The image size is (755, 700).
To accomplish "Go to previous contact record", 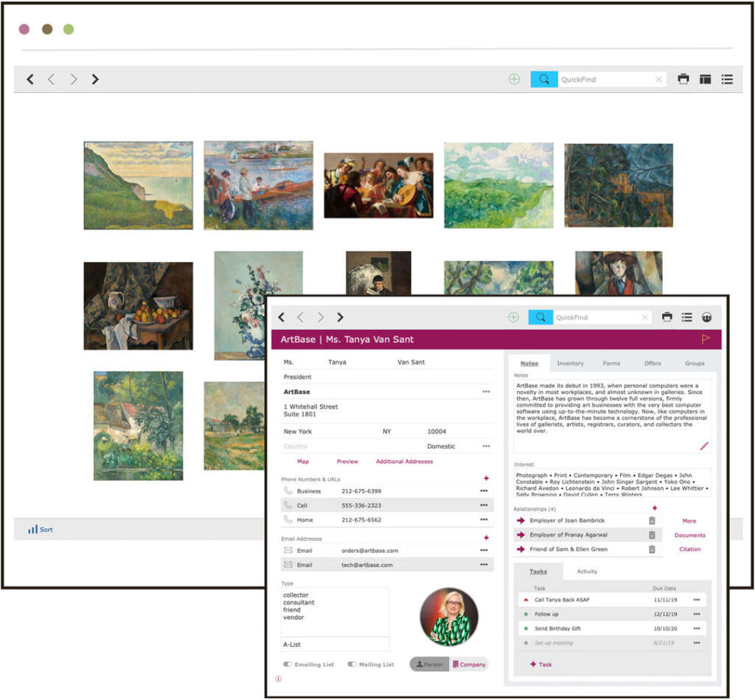I will point(301,317).
